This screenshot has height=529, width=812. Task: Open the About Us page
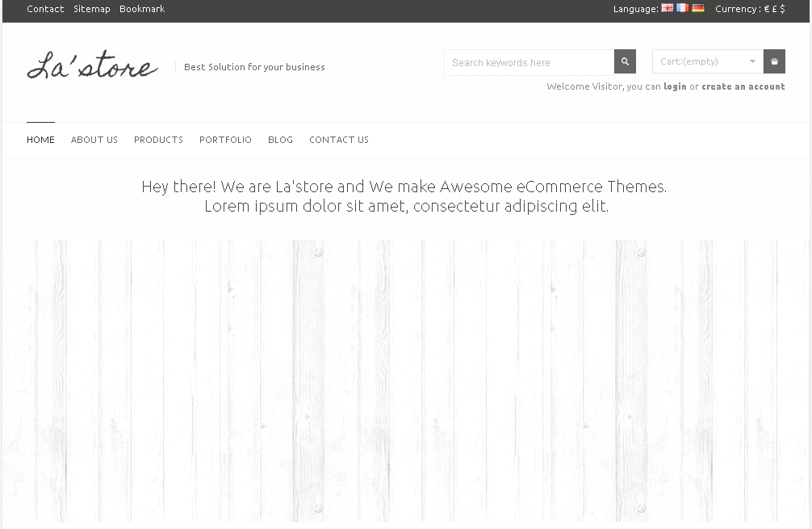pyautogui.click(x=94, y=140)
